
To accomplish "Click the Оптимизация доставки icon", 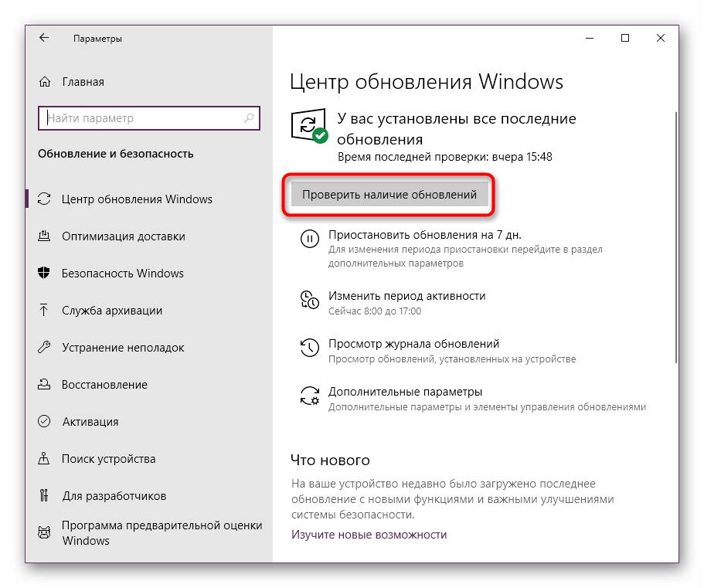I will [x=44, y=236].
